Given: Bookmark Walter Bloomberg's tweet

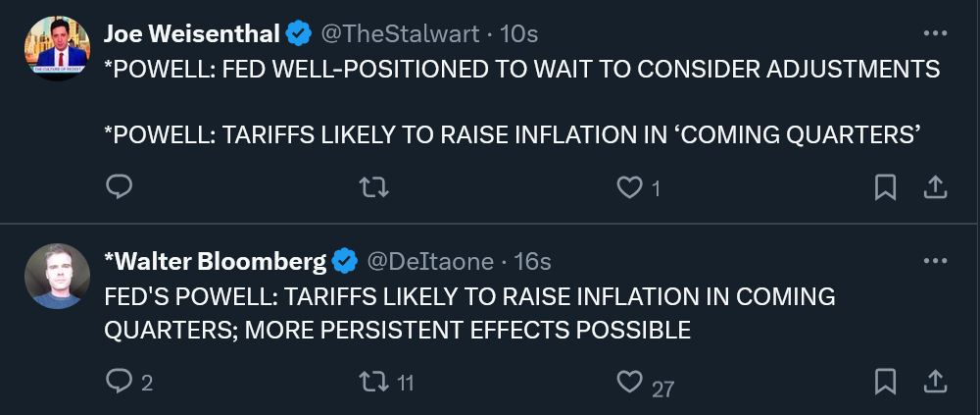Looking at the screenshot, I should tap(885, 382).
